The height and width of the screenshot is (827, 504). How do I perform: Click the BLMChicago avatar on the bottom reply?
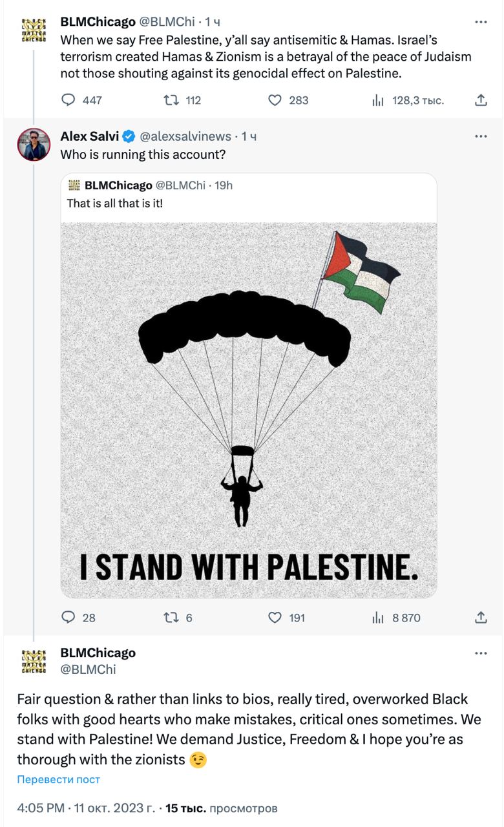[x=34, y=661]
